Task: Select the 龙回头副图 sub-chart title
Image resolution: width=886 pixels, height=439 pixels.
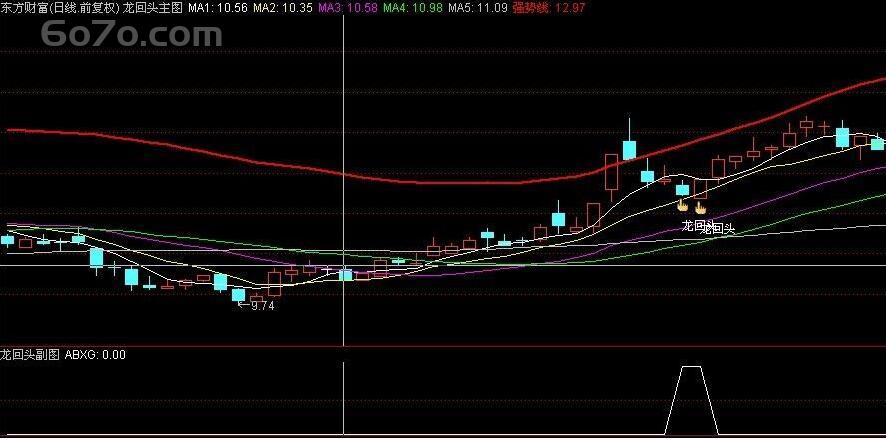Action: 31,355
